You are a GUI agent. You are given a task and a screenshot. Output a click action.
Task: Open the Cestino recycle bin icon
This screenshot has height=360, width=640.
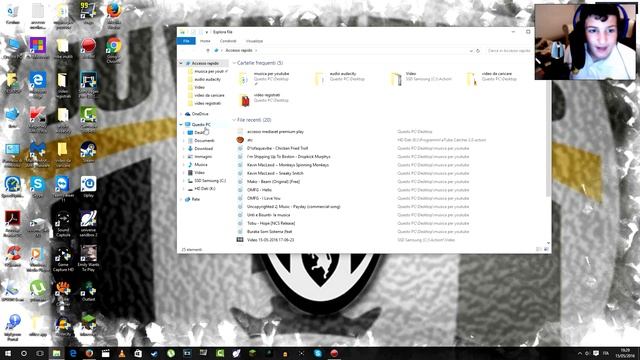13,13
